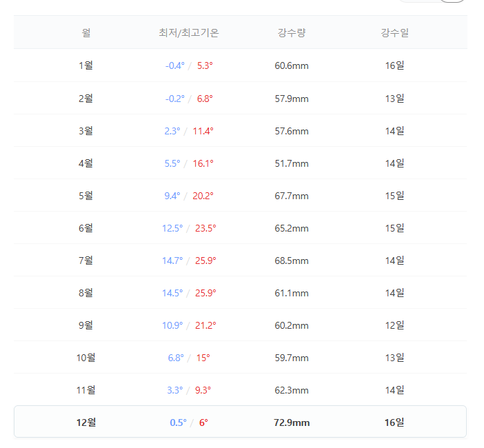Select the 9월 row label

click(x=85, y=325)
